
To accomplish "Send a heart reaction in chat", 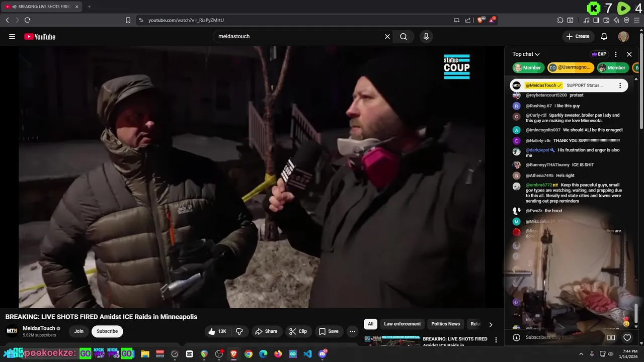I will (x=627, y=337).
